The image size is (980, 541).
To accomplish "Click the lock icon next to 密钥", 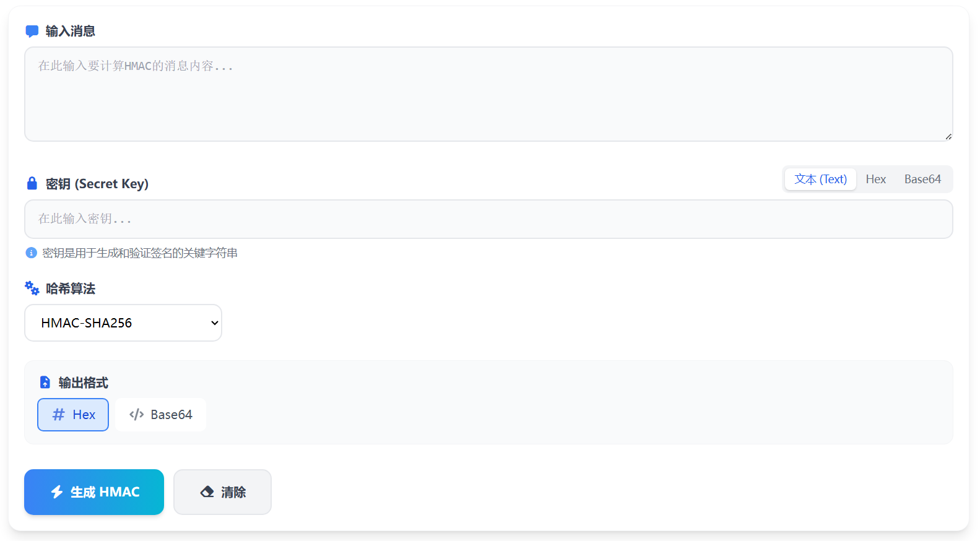I will tap(32, 183).
